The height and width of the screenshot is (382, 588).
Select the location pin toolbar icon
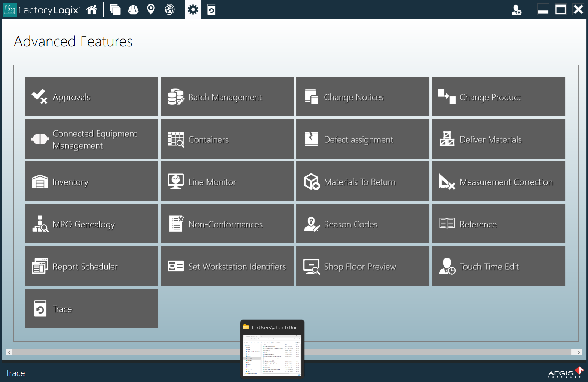[x=151, y=9]
